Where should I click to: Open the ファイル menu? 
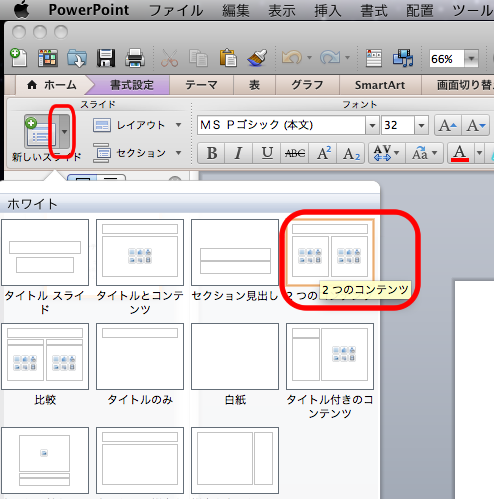click(176, 10)
